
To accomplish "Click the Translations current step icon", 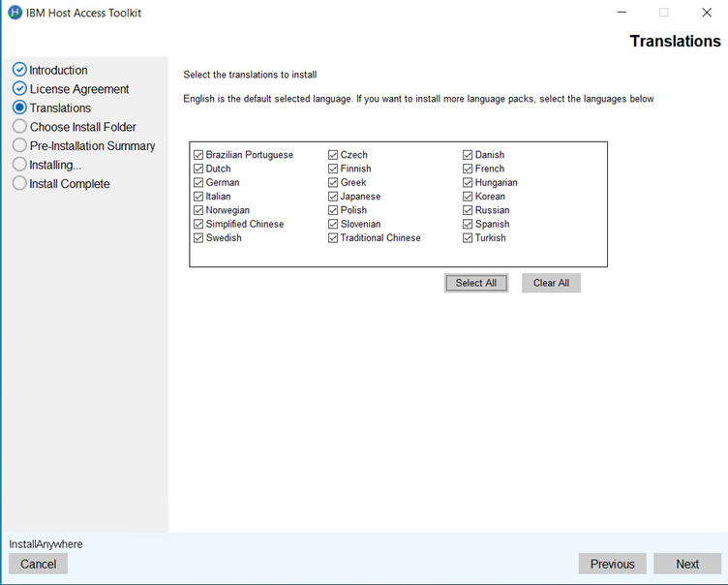I will click(19, 108).
